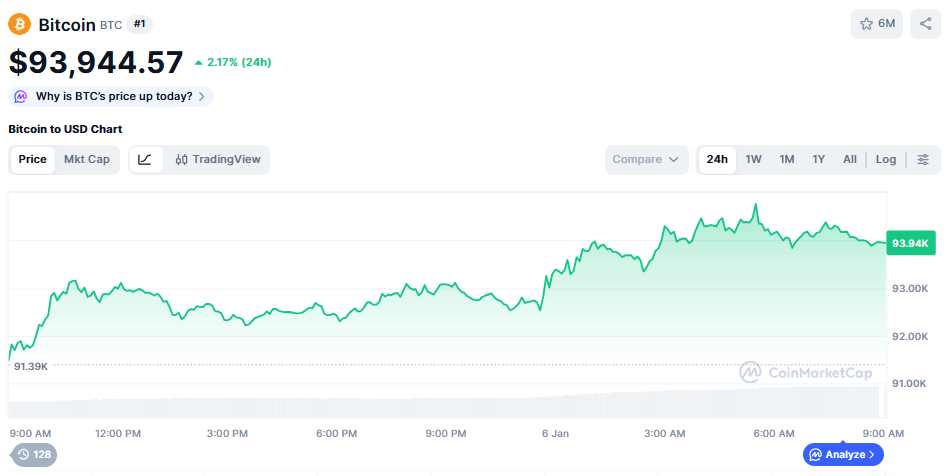951x476 pixels.
Task: Click the Bitcoin logo icon
Action: pyautogui.click(x=20, y=24)
